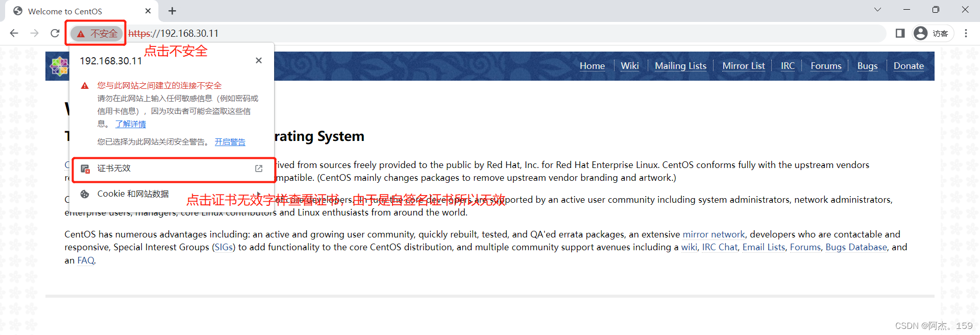
Task: Follow the FAQ link
Action: pyautogui.click(x=86, y=260)
